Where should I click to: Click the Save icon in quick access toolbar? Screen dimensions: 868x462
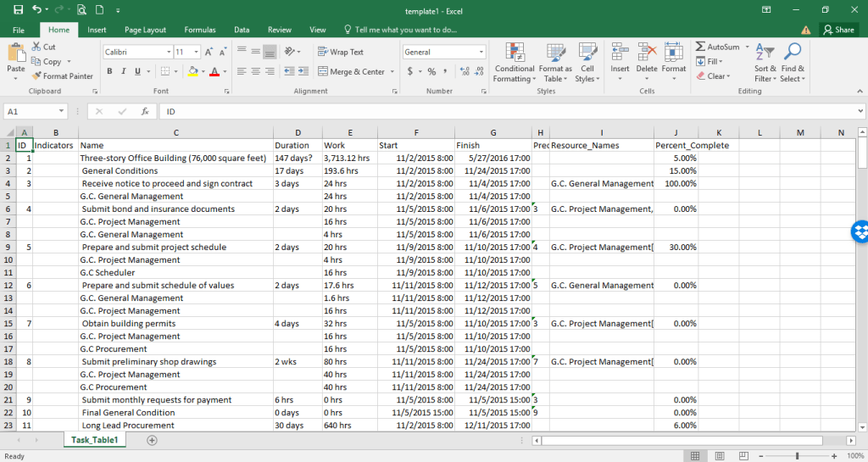point(19,10)
